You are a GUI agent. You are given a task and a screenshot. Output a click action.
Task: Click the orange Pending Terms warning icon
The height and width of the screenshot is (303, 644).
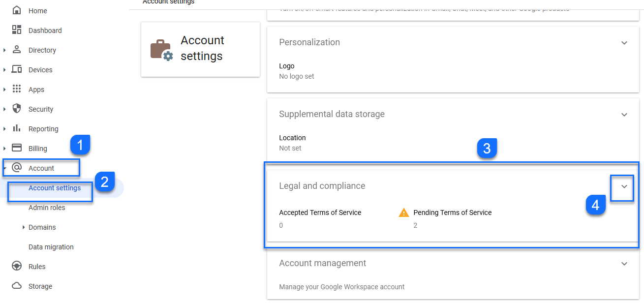[403, 212]
